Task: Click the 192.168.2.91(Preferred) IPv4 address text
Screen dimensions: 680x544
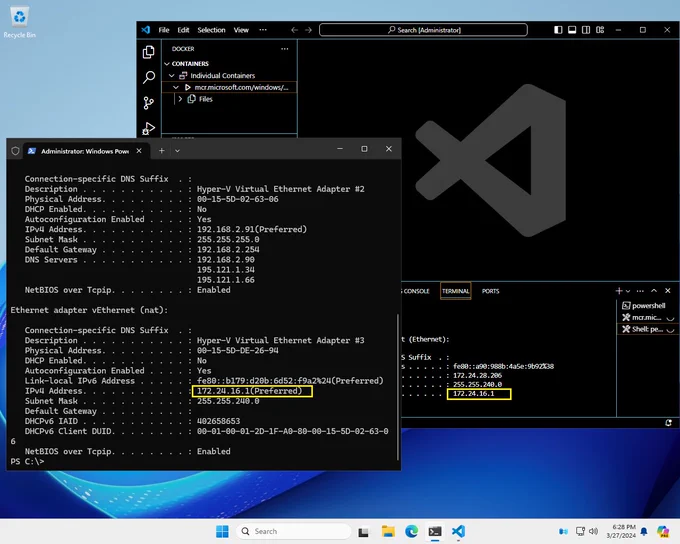Action: tap(252, 229)
